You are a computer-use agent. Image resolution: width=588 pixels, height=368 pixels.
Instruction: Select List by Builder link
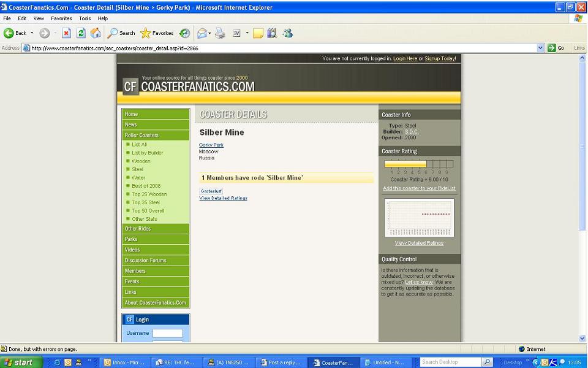point(148,153)
